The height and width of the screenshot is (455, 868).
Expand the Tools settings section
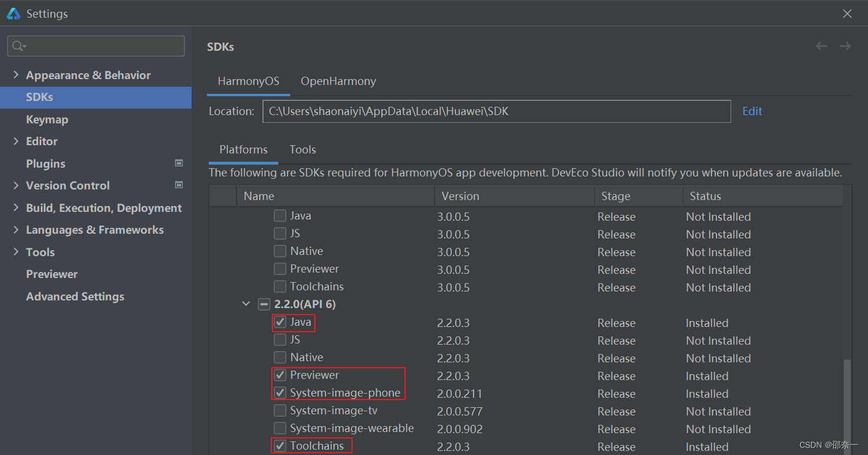[x=16, y=252]
